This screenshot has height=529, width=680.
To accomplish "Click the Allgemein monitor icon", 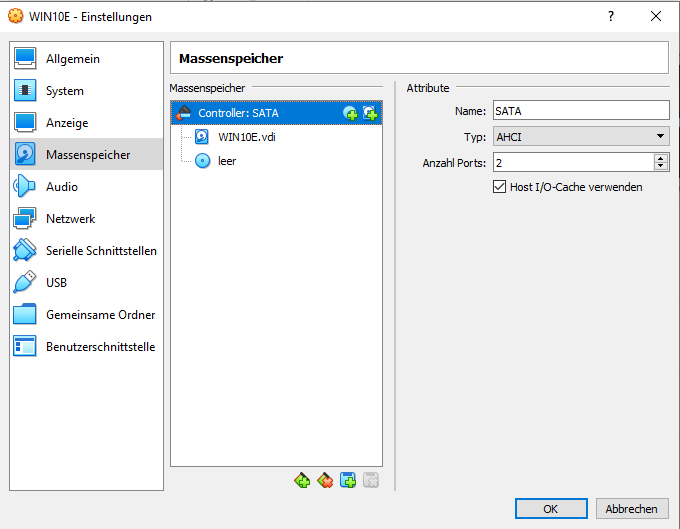I will pyautogui.click(x=25, y=58).
